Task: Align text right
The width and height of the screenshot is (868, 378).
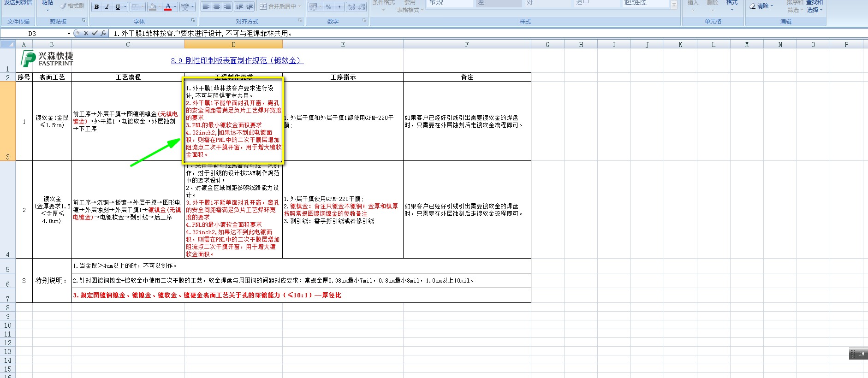Action: (x=227, y=6)
